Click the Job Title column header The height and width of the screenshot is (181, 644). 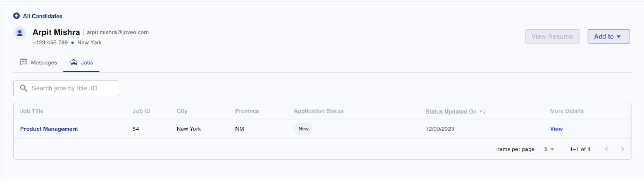tap(32, 111)
